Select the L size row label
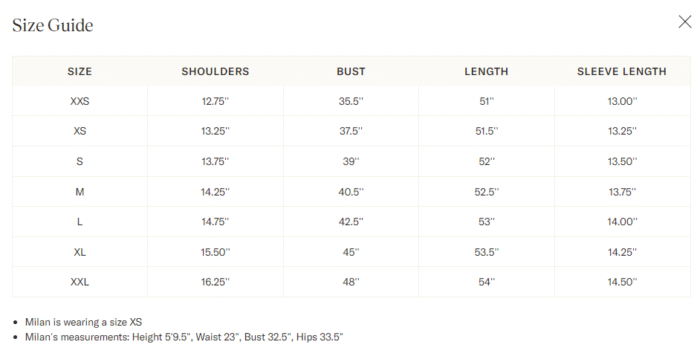Screen dimensions: 700x362 pos(79,222)
